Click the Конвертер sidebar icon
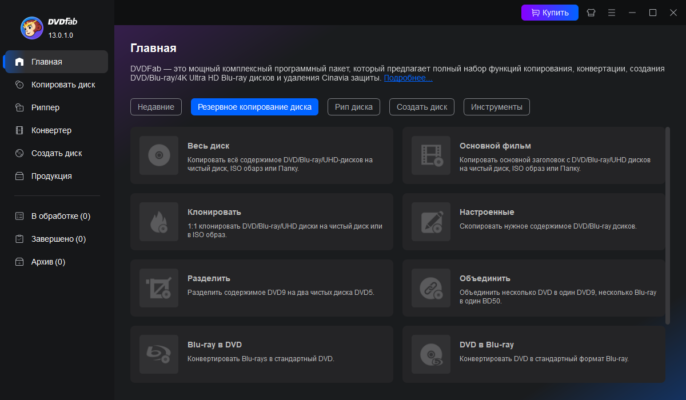The image size is (686, 400). click(19, 130)
